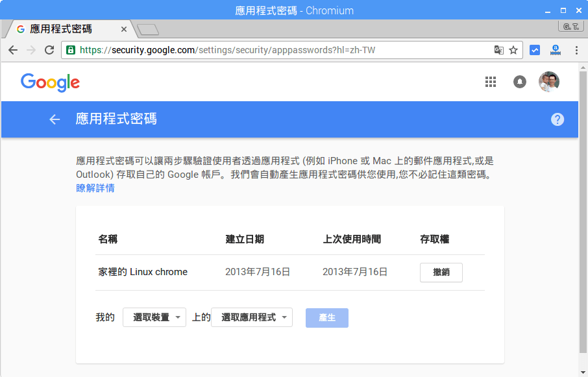
Task: Click the blue checkmark extension icon
Action: pyautogui.click(x=534, y=50)
